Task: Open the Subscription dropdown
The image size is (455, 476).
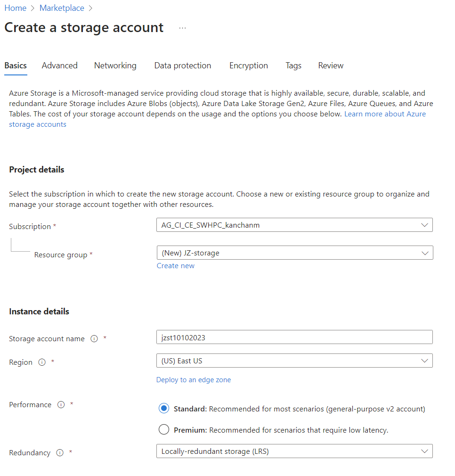Action: click(x=294, y=225)
